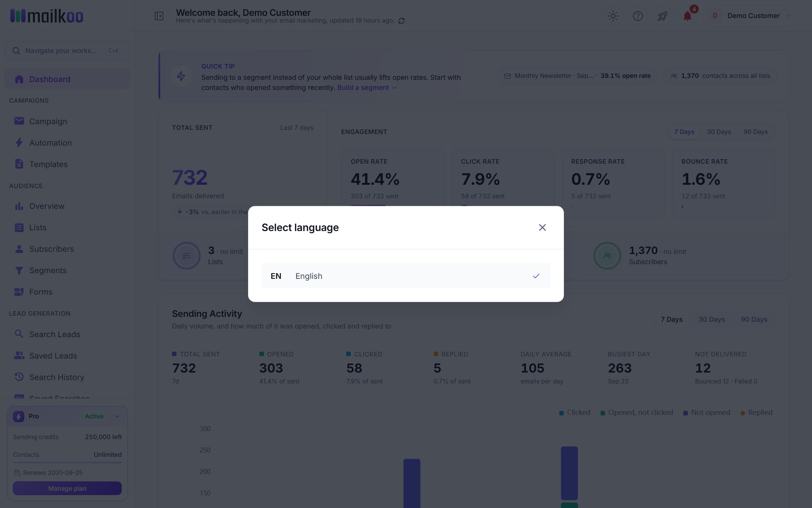Select 30 Days in Engagement
The height and width of the screenshot is (508, 812).
coord(719,132)
